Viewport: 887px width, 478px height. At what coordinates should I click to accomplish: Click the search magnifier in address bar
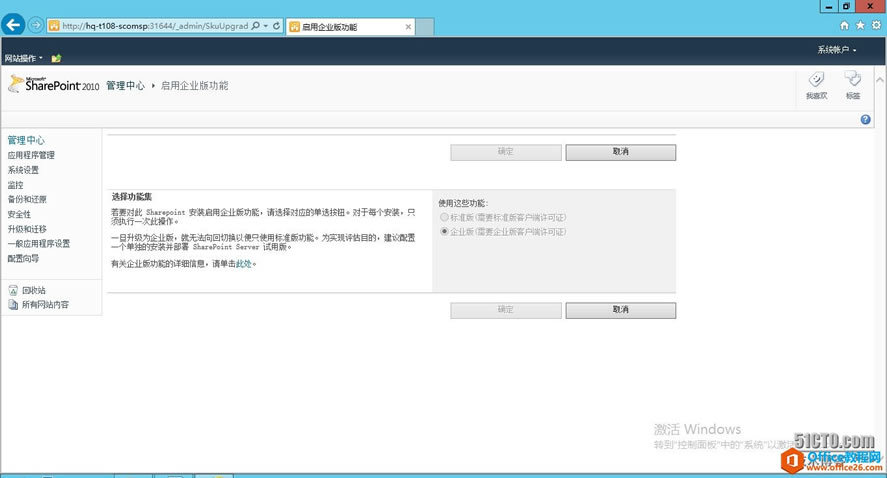coord(256,25)
